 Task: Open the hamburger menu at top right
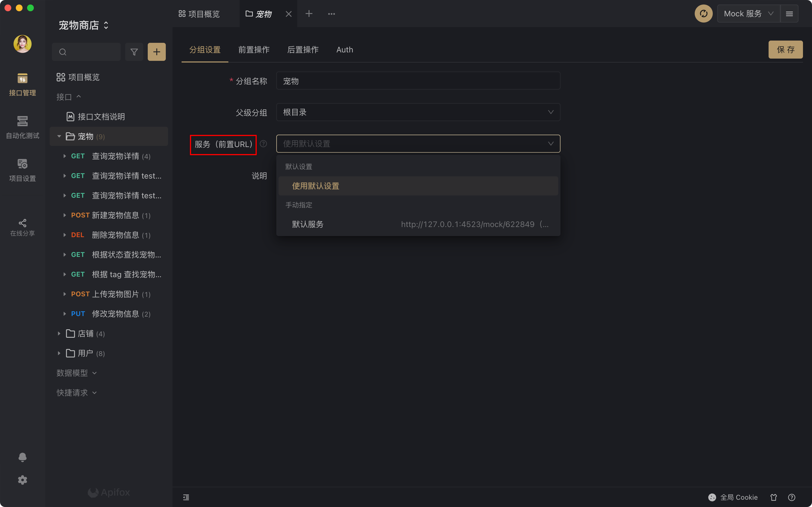tap(789, 14)
